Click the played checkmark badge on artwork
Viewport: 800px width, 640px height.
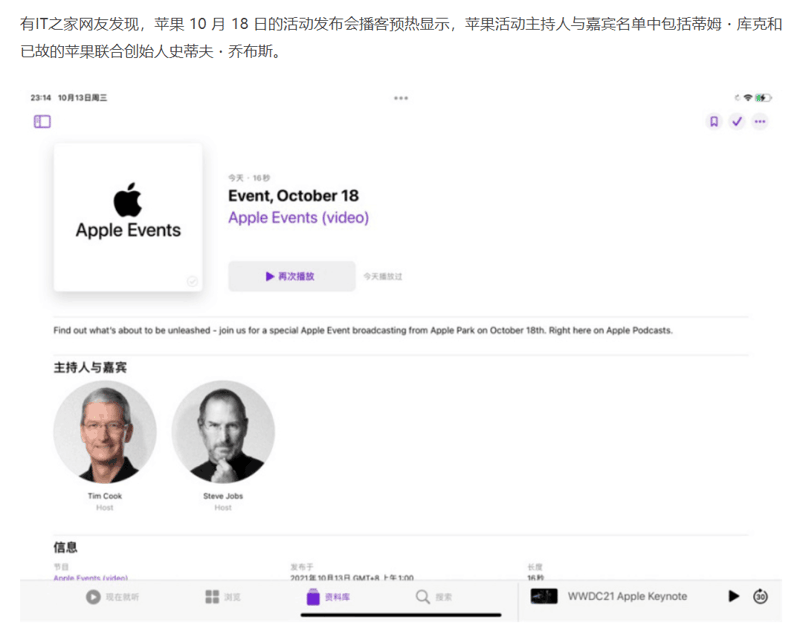(192, 281)
